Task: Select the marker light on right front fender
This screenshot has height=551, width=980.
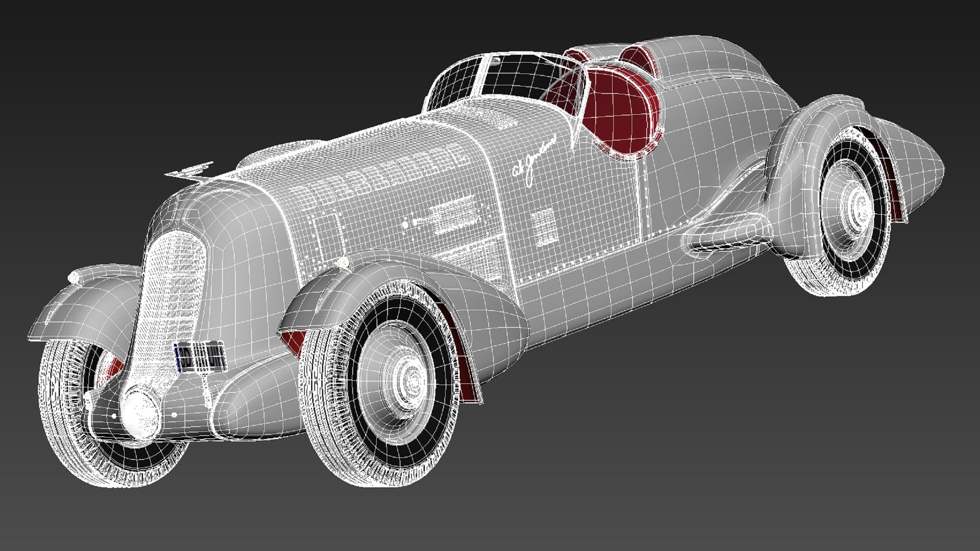Action: (341, 262)
